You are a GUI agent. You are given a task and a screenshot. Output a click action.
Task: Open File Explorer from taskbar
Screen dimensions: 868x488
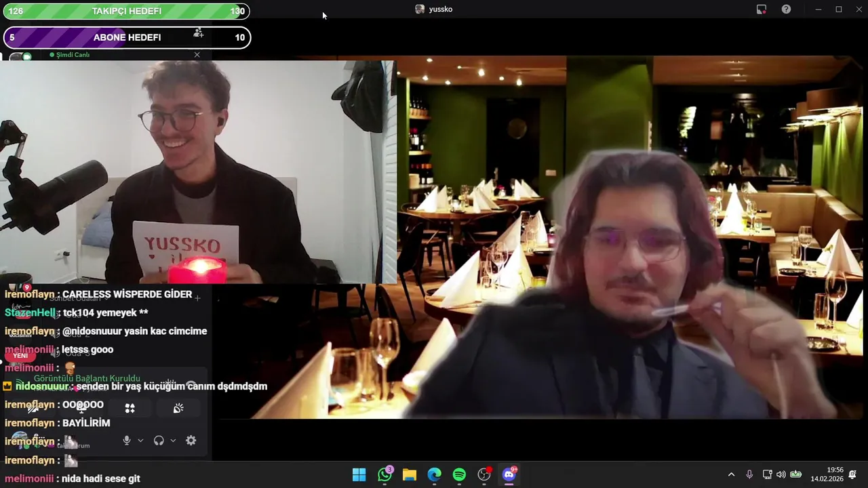[410, 474]
